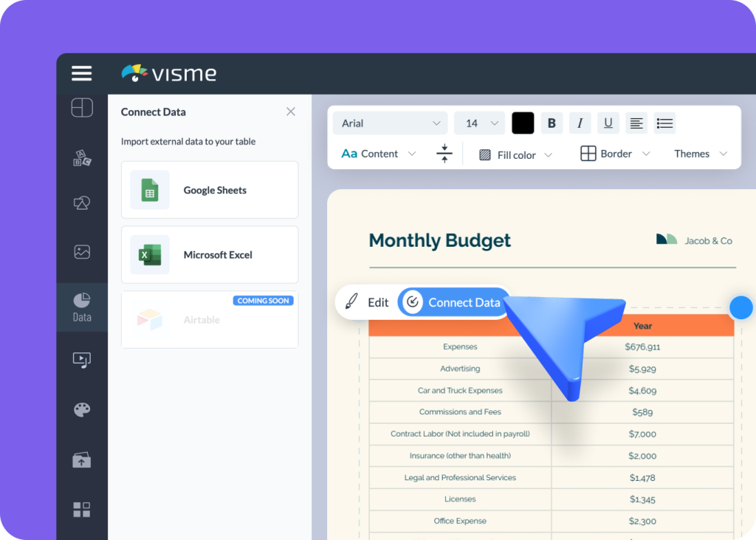Toggle underline formatting
The image size is (756, 540).
(x=608, y=123)
